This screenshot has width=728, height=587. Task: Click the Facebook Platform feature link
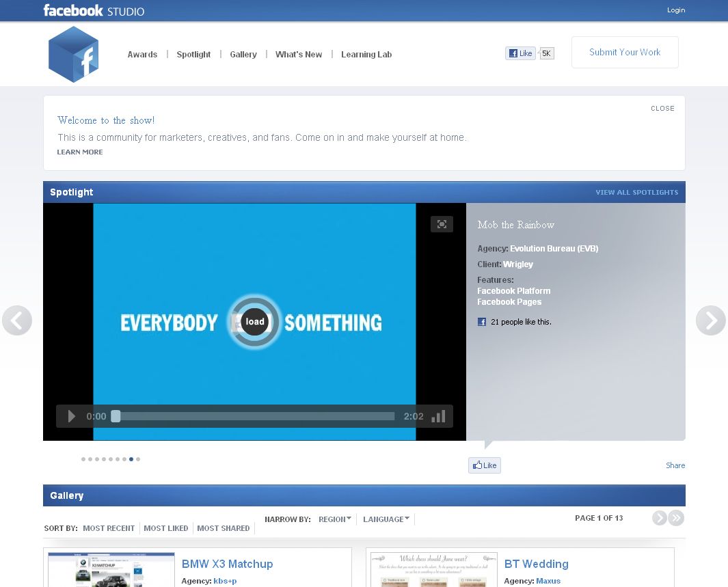tap(514, 291)
